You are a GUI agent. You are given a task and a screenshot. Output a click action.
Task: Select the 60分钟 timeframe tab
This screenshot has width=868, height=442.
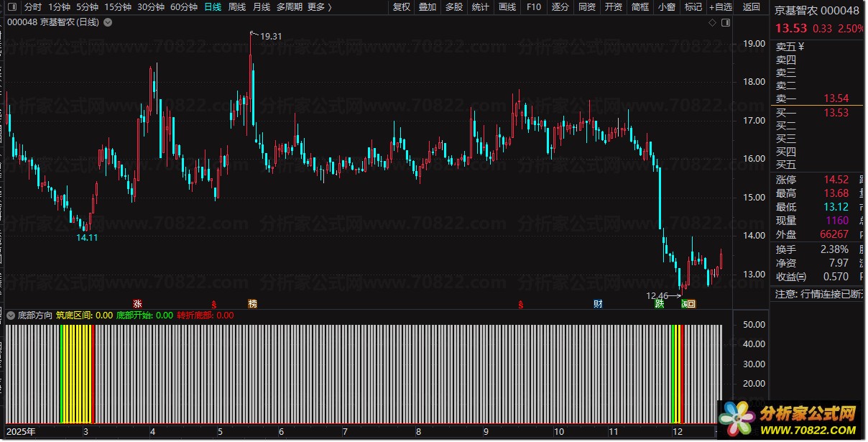coord(184,7)
